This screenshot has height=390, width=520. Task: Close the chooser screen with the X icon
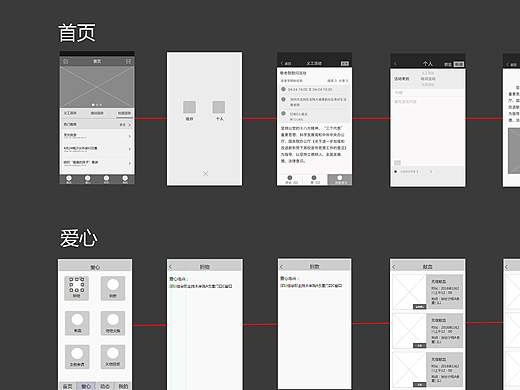click(x=205, y=173)
